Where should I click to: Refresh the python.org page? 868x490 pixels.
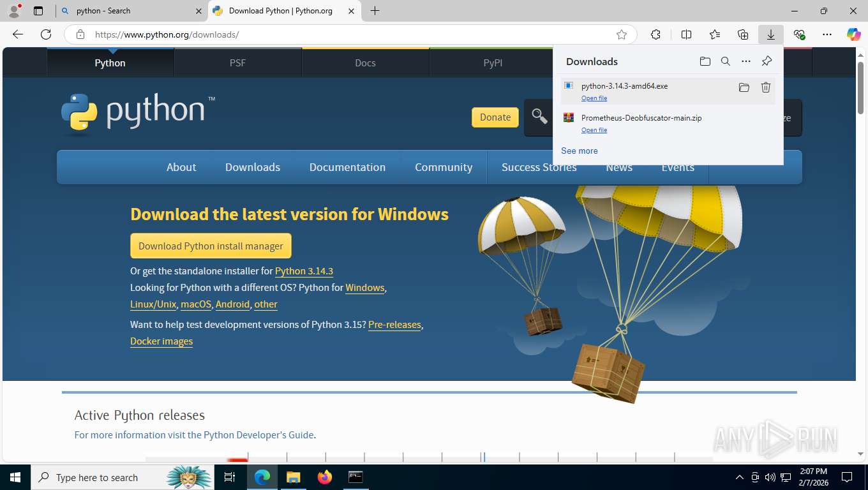click(46, 34)
